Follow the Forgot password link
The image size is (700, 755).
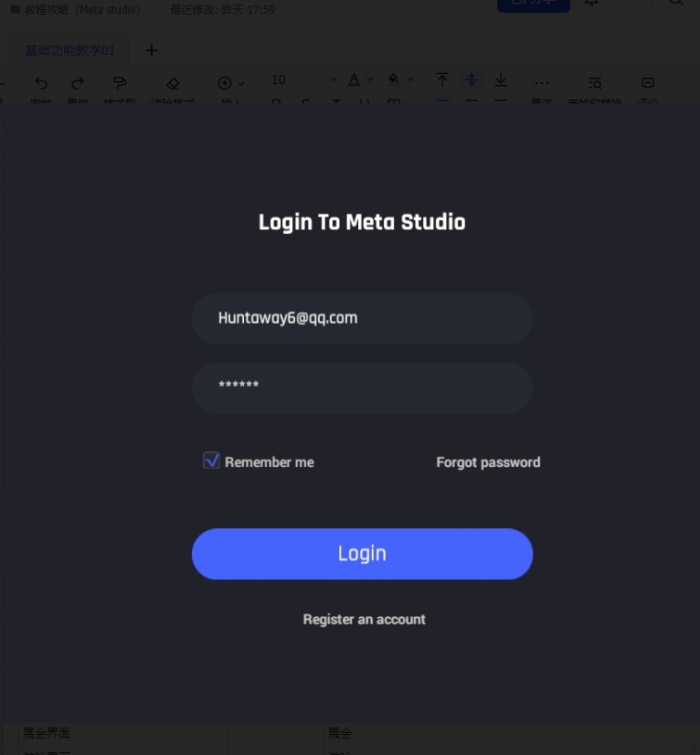[x=488, y=463]
